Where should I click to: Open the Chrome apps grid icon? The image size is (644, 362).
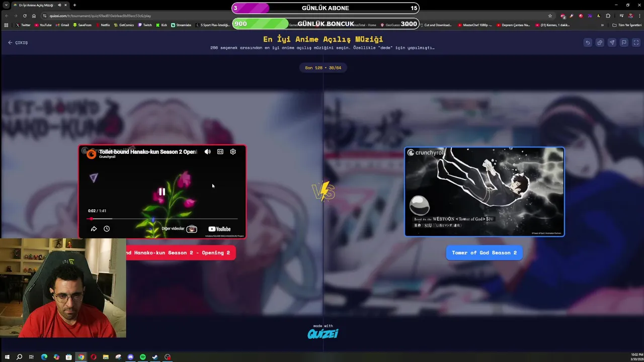click(6, 25)
